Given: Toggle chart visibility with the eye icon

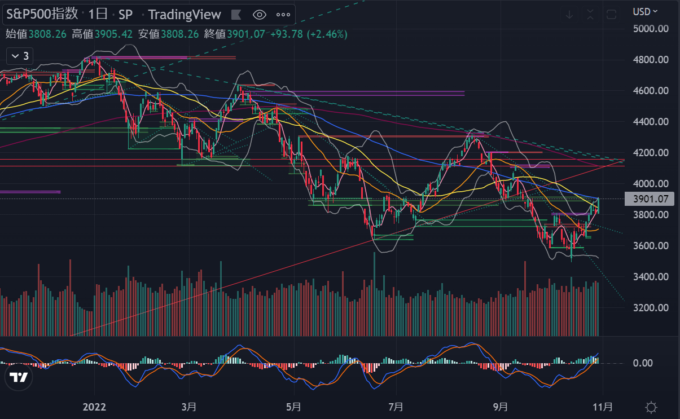Looking at the screenshot, I should click(260, 15).
